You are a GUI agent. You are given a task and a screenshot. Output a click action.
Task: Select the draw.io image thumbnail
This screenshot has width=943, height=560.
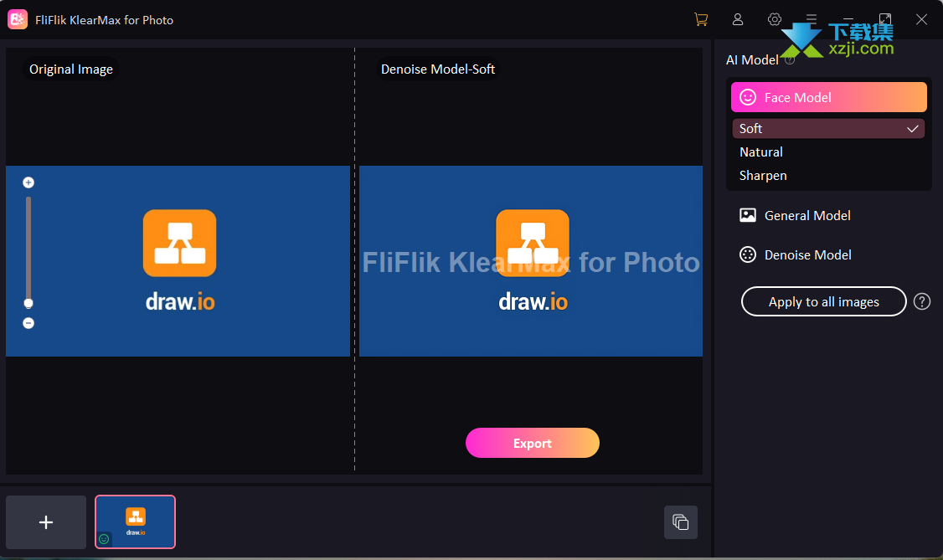(136, 522)
